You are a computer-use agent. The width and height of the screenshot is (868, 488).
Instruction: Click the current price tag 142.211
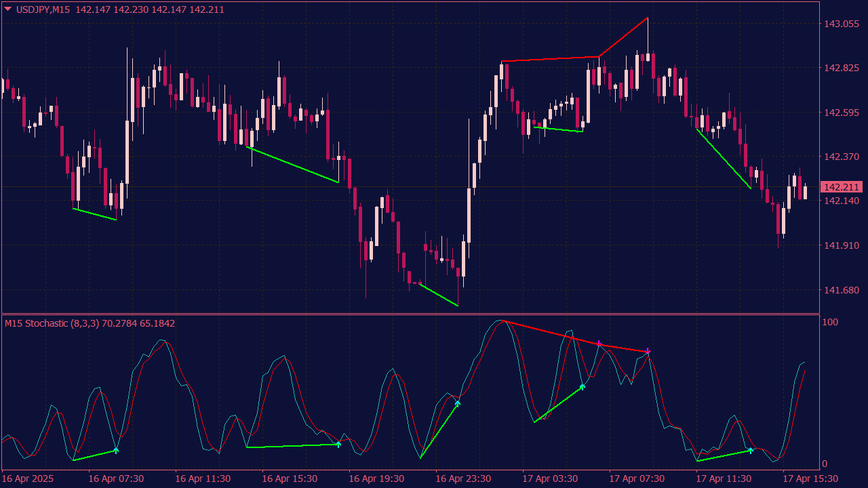pos(841,187)
